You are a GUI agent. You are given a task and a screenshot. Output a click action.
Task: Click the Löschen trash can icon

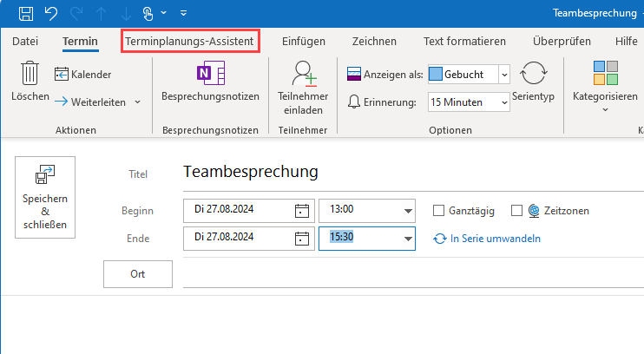click(x=30, y=75)
